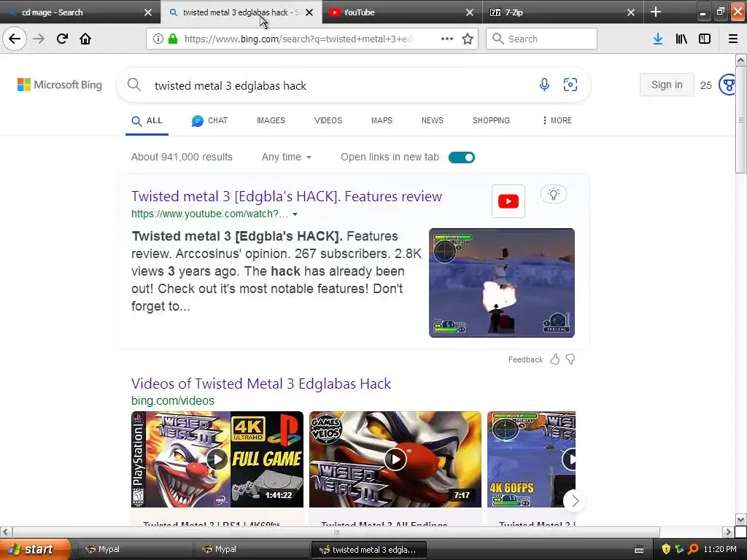Open the browser home page

point(85,39)
